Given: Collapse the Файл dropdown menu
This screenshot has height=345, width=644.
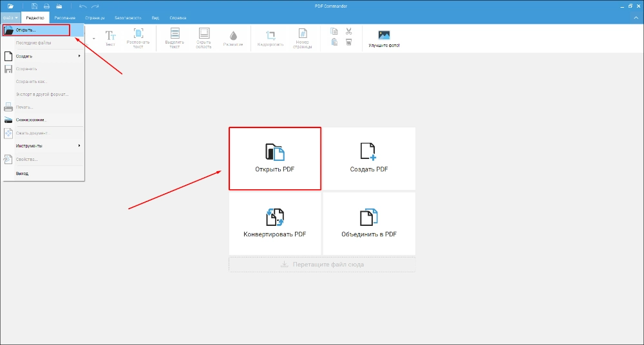Looking at the screenshot, I should point(10,17).
